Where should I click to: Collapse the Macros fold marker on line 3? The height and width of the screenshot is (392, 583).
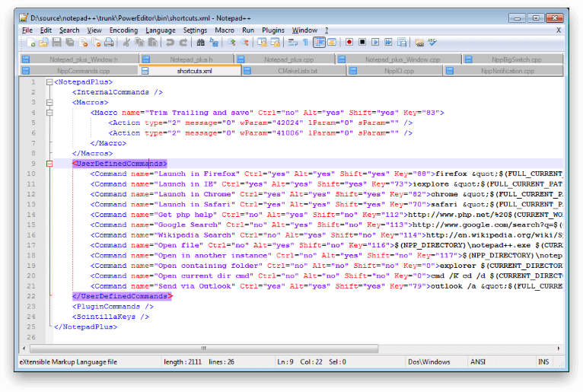coord(49,102)
